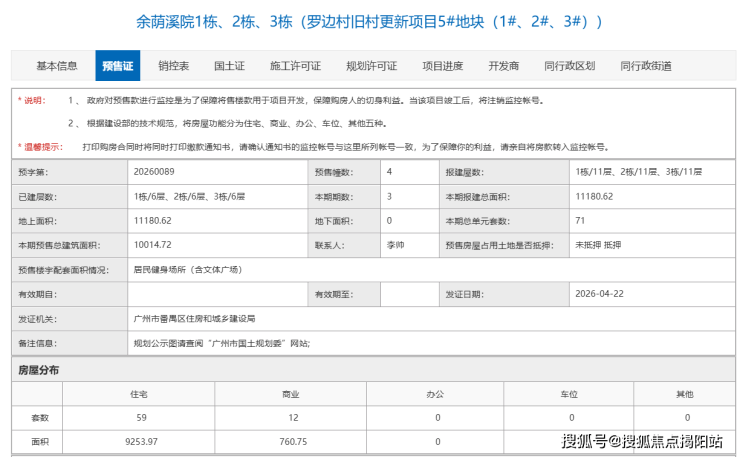Open the 规划许可证 tab
This screenshot has height=457, width=740.
(x=371, y=66)
